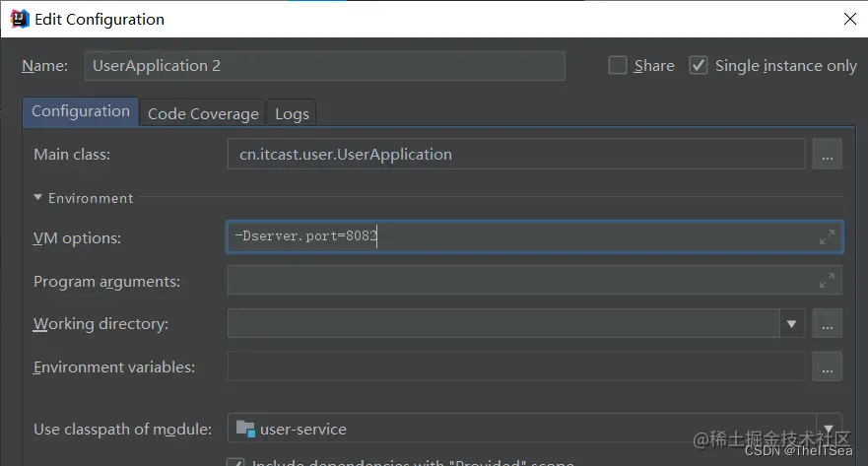Viewport: 868px width, 466px height.
Task: Click the user-service module folder icon
Action: point(245,429)
